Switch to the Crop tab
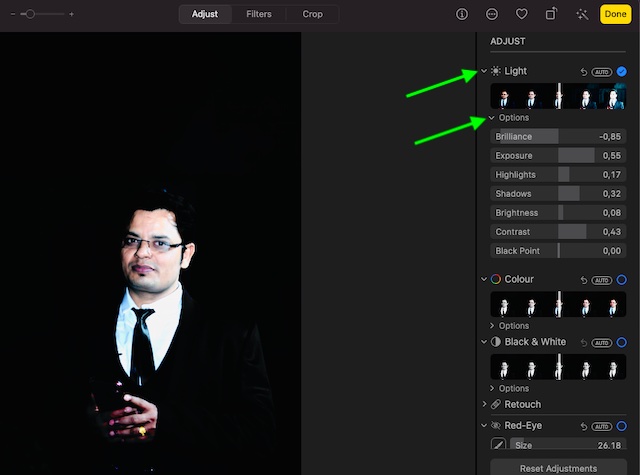 coord(312,14)
